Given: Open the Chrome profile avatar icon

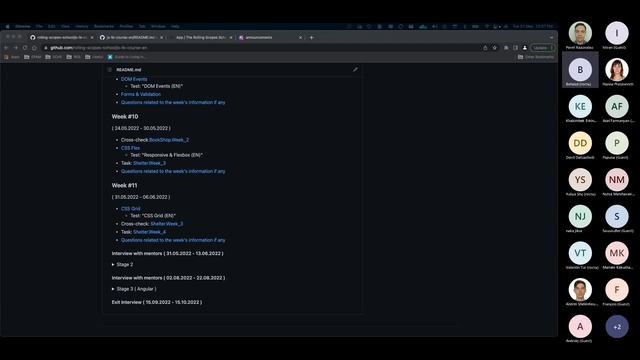Looking at the screenshot, I should (x=525, y=48).
